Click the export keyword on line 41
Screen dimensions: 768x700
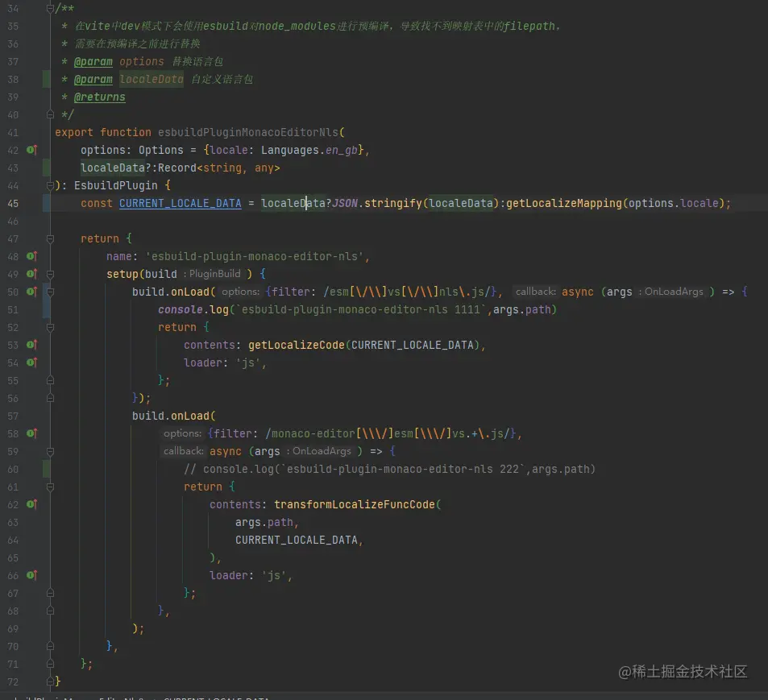(74, 133)
